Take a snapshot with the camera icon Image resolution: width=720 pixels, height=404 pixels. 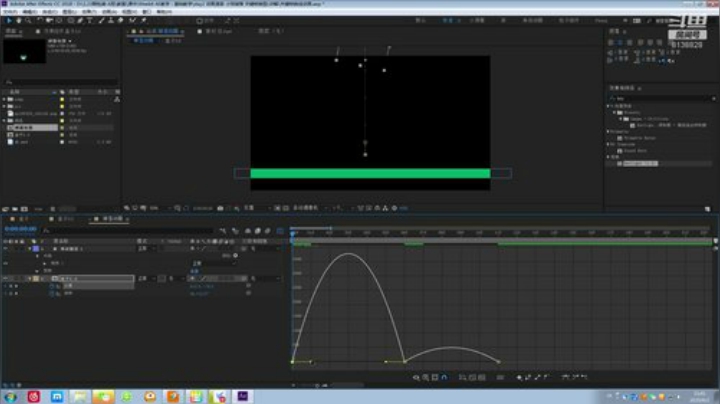[x=220, y=208]
